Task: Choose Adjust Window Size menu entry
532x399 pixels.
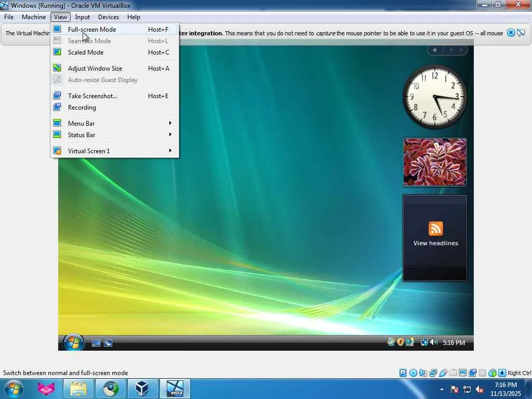Action: pos(115,68)
